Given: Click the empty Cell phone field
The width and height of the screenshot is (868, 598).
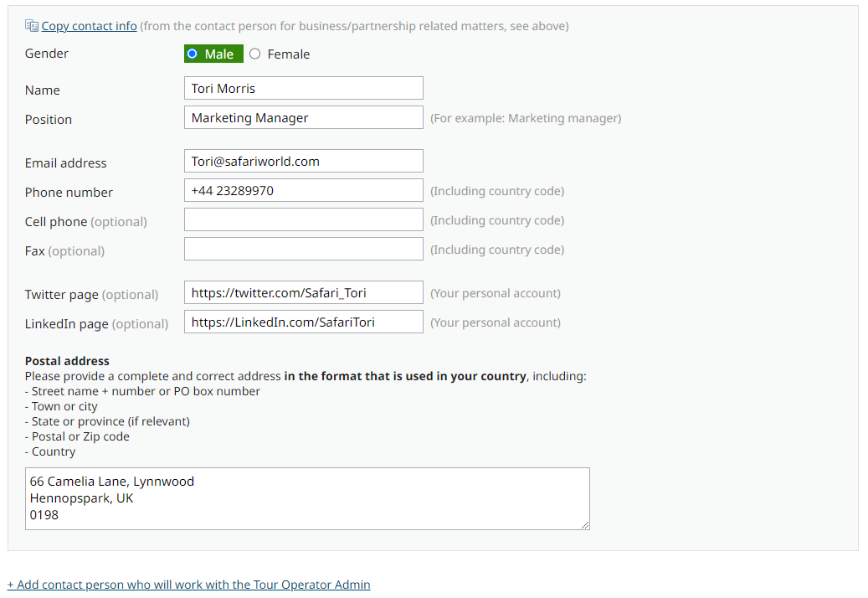Looking at the screenshot, I should pos(303,219).
